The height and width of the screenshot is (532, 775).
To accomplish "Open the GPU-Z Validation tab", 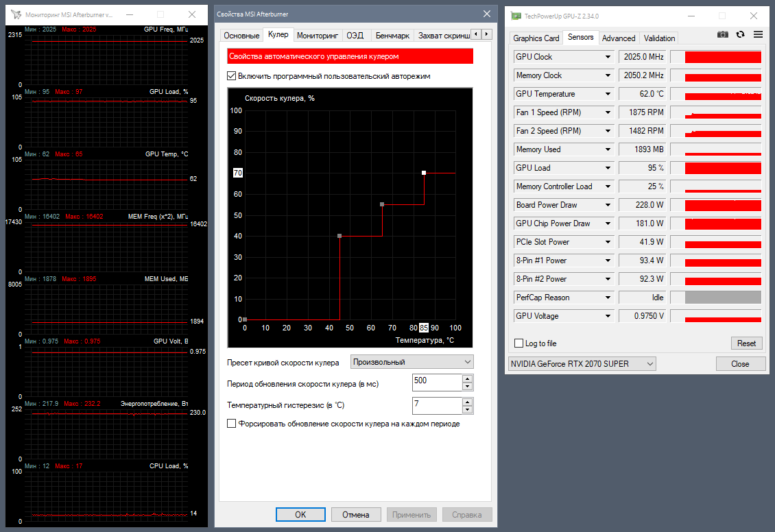I will tap(659, 38).
